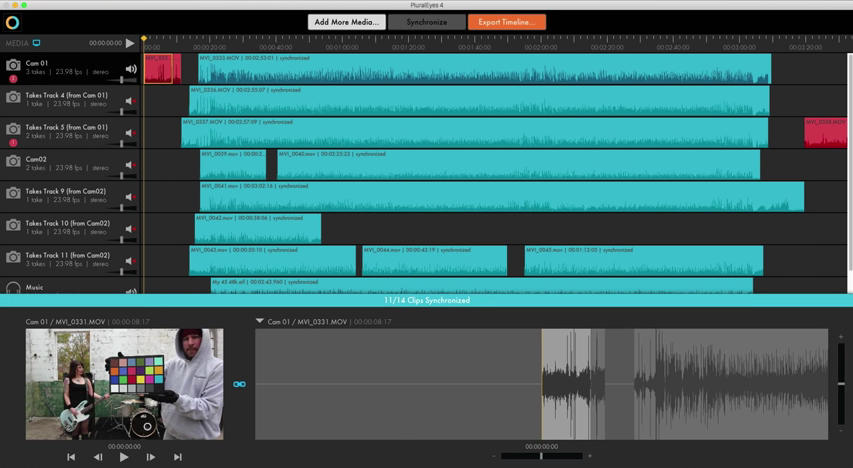
Task: Start timeline playback with the MEDIA header play arrow
Action: pyautogui.click(x=130, y=43)
